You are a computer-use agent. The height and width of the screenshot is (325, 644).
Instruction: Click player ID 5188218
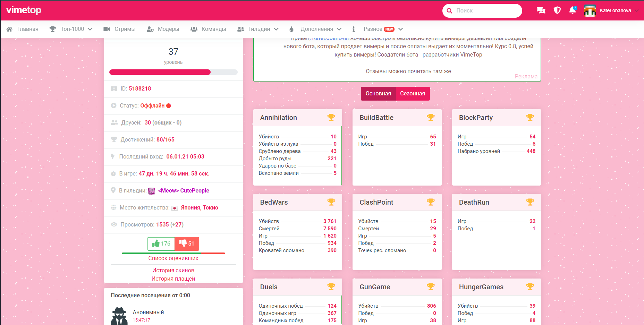pos(140,88)
